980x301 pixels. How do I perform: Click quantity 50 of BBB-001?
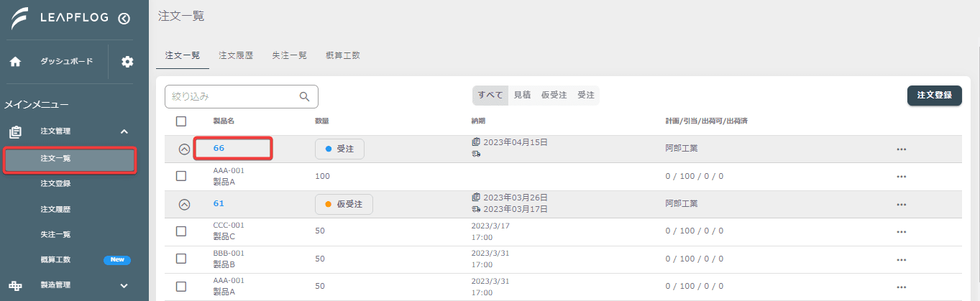pyautogui.click(x=321, y=259)
